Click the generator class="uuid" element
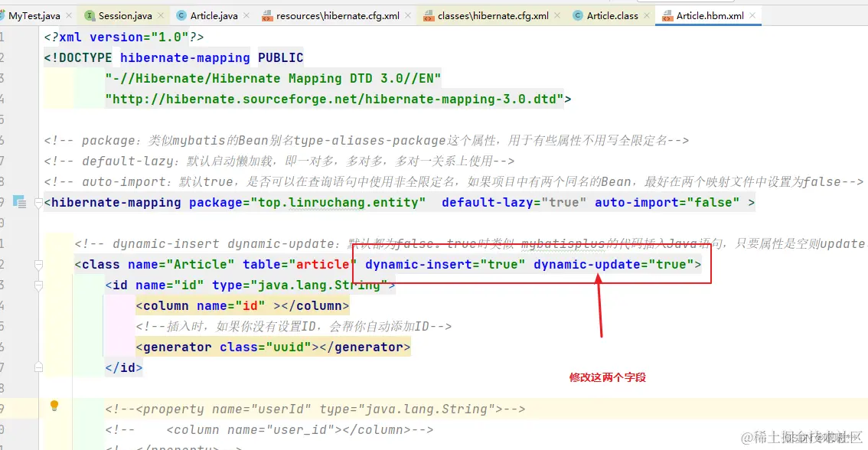The width and height of the screenshot is (868, 450). (273, 347)
